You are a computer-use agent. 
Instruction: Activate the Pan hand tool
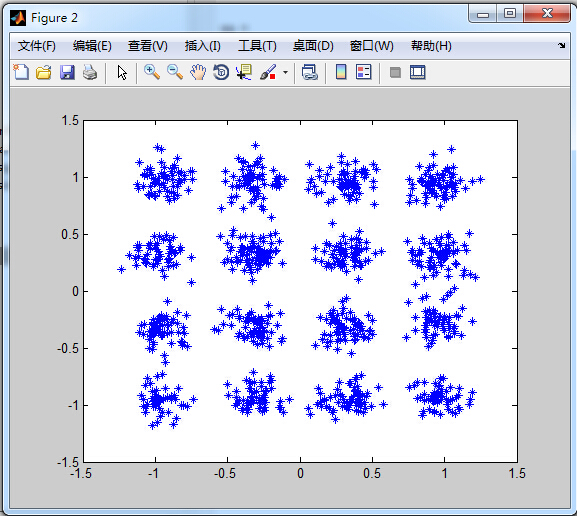(x=198, y=72)
